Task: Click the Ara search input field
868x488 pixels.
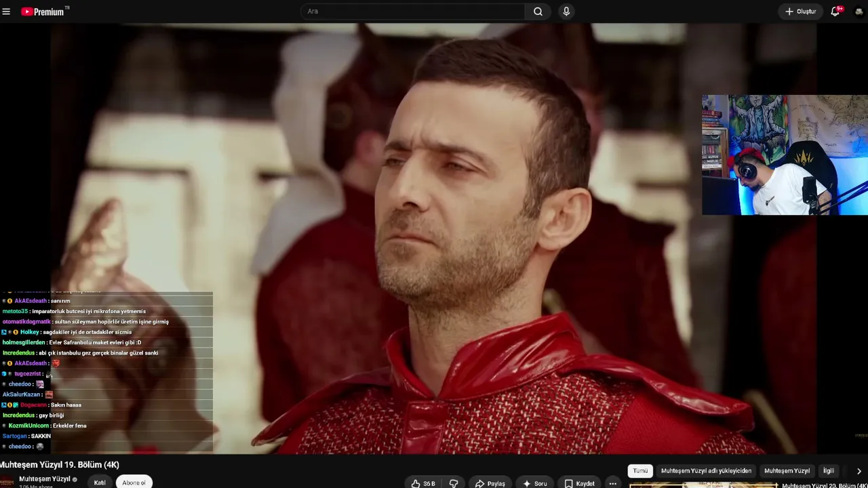Action: point(413,12)
